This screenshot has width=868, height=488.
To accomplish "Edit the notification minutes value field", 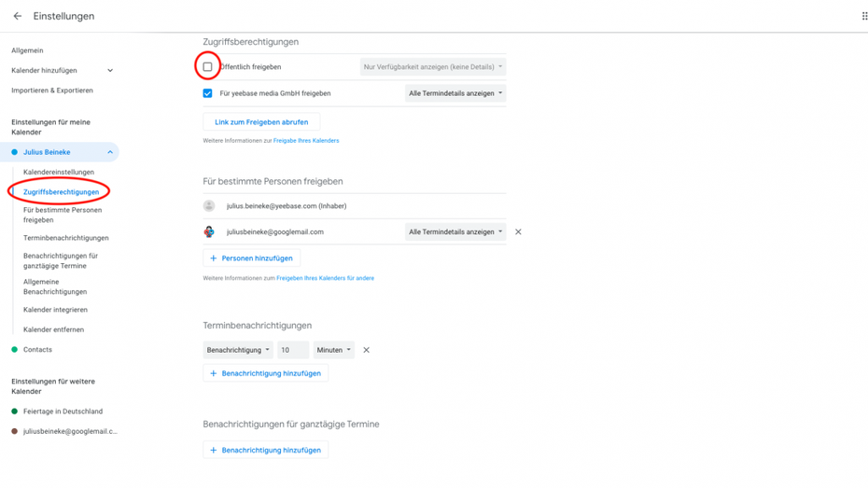I will click(292, 350).
